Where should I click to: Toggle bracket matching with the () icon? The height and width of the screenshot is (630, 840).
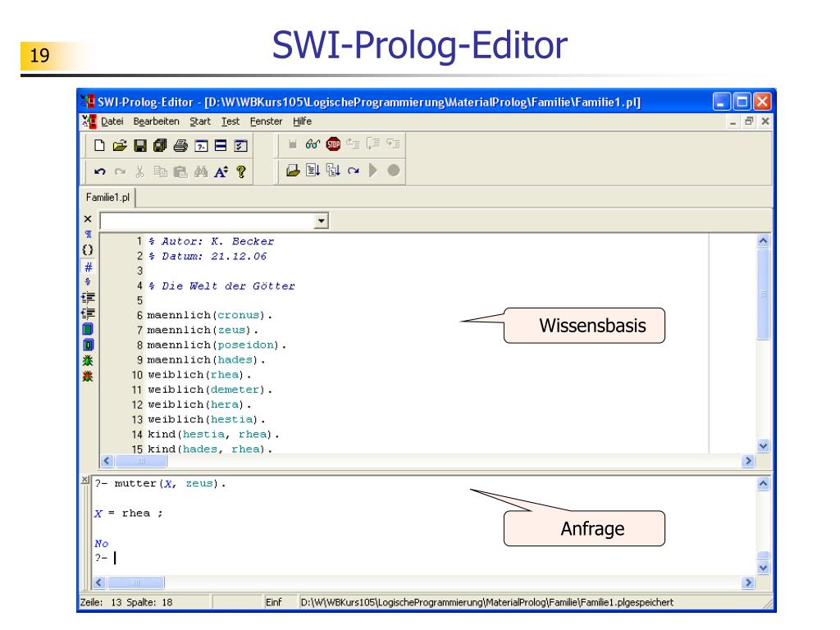(x=88, y=249)
